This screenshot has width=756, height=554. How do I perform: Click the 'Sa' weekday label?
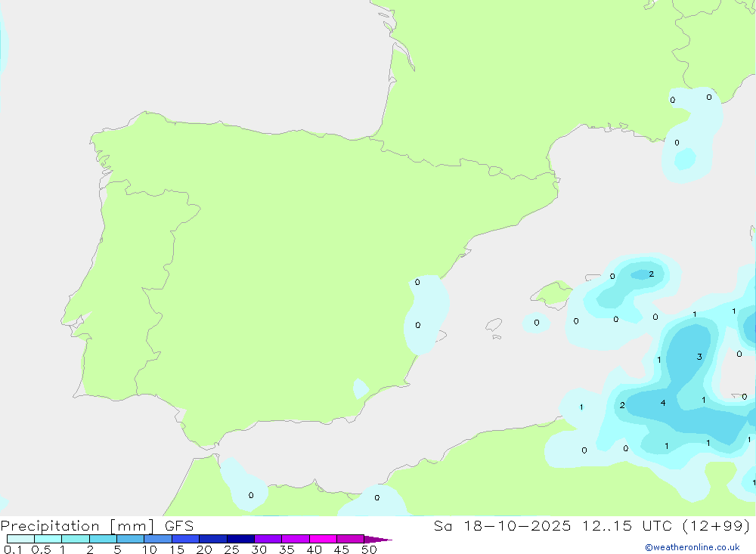(x=442, y=525)
